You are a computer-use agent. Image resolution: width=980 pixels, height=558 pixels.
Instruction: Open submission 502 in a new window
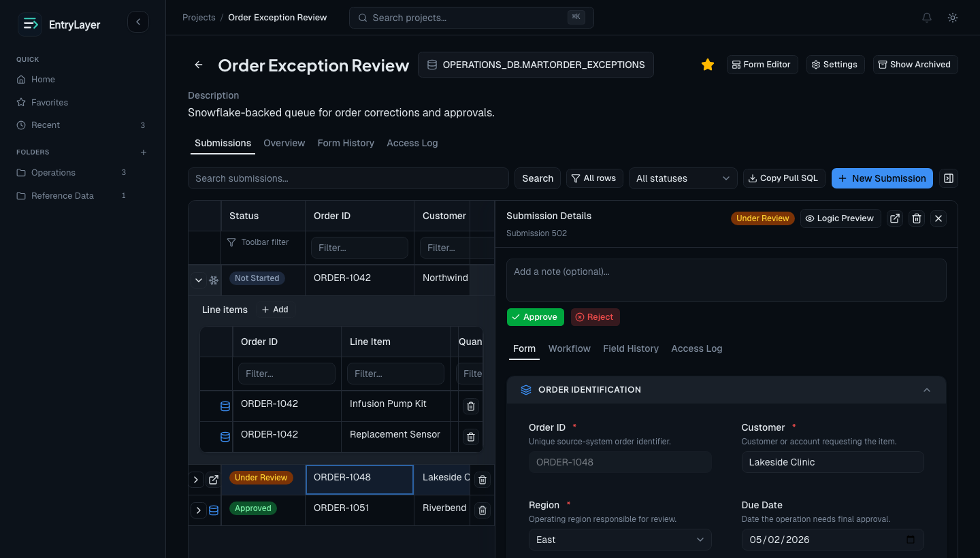[x=895, y=218]
